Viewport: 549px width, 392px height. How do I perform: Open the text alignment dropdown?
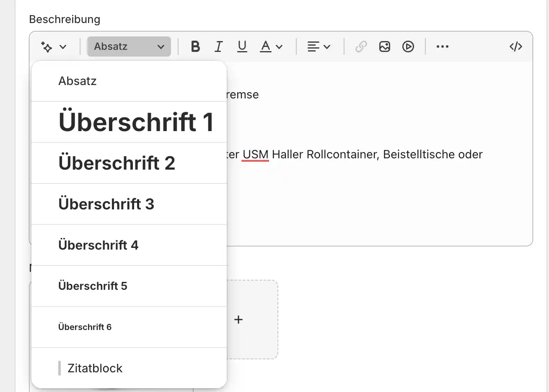[319, 46]
